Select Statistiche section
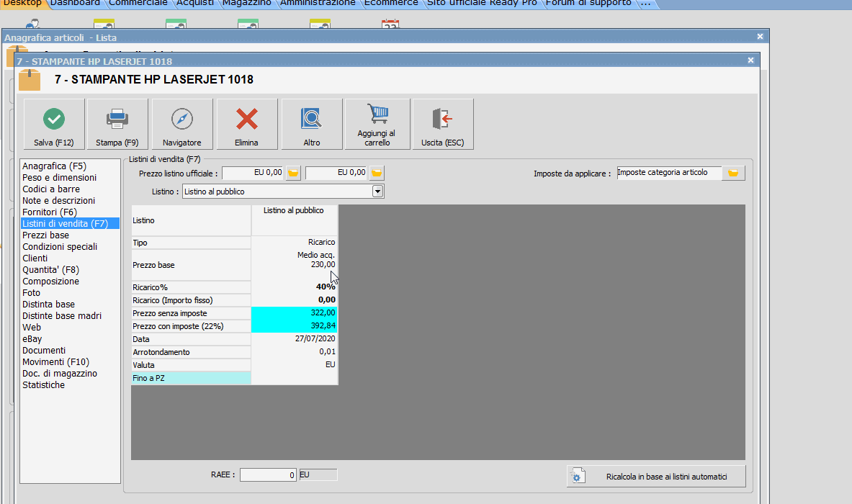The image size is (852, 504). [x=43, y=385]
